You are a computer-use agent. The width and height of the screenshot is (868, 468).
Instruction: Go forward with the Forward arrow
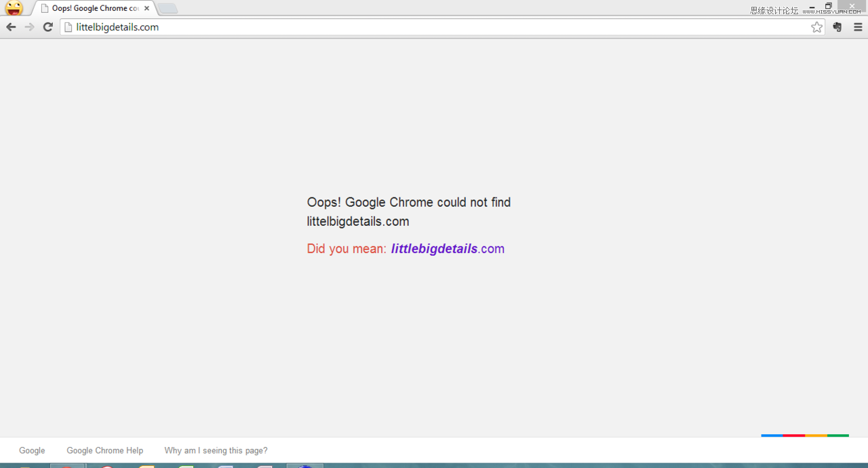(x=29, y=27)
